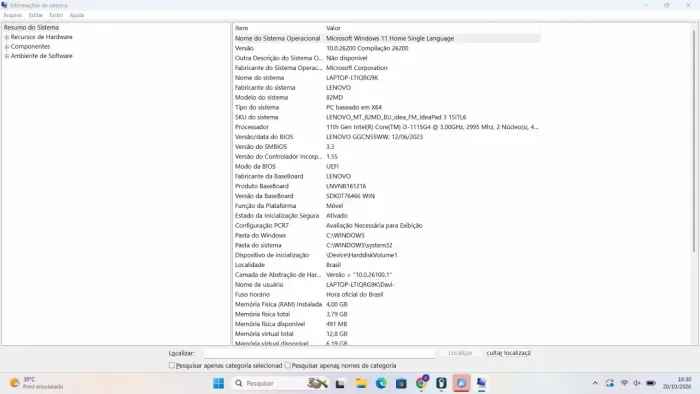The height and width of the screenshot is (394, 700).
Task: Select the 'Versão do SMBIOS' row
Action: click(x=387, y=146)
